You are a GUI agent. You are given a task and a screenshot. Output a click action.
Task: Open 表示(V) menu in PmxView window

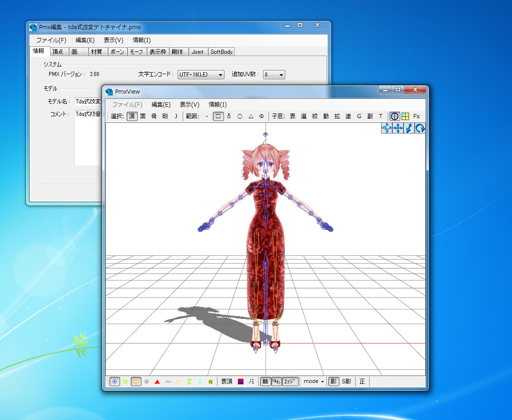(189, 104)
